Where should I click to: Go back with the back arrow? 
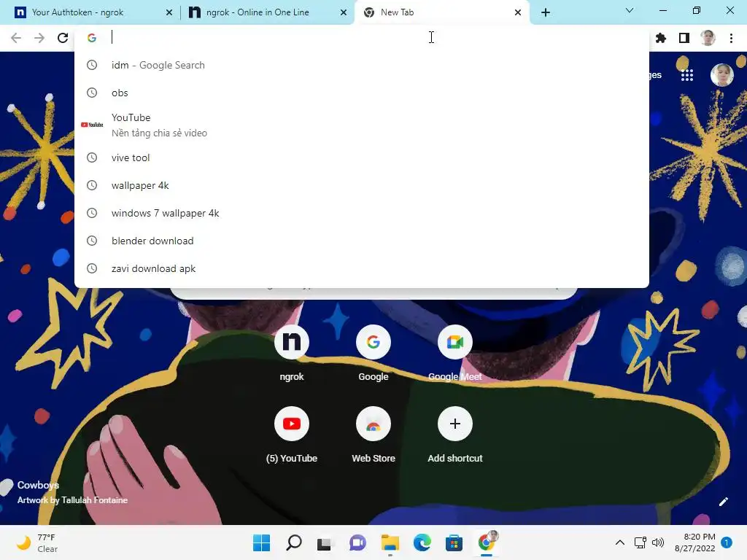[x=16, y=38]
